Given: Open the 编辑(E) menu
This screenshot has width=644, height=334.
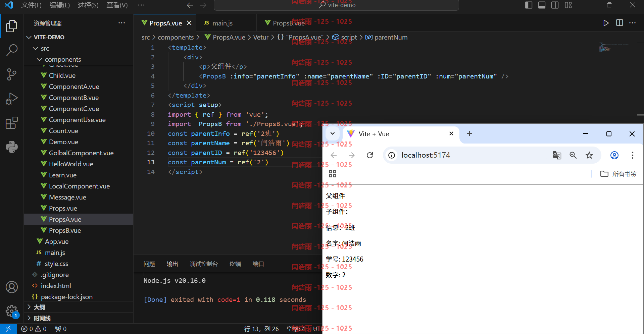Looking at the screenshot, I should [x=60, y=5].
